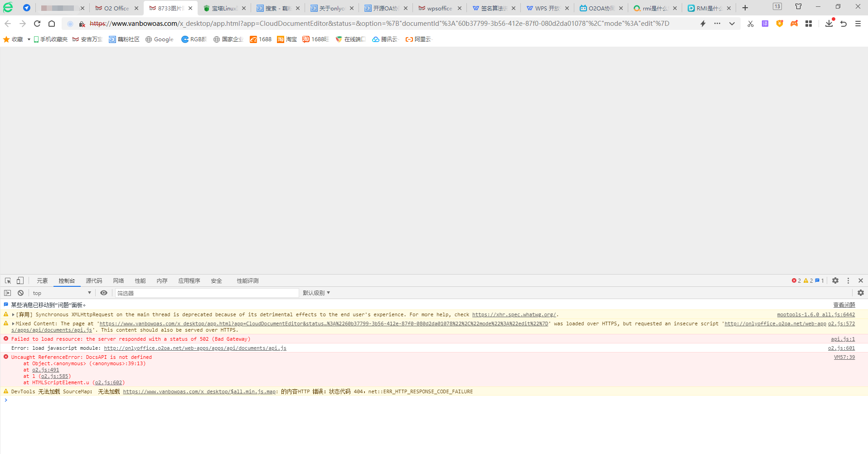This screenshot has height=454, width=868.
Task: Reload the page with the refresh icon
Action: (37, 24)
